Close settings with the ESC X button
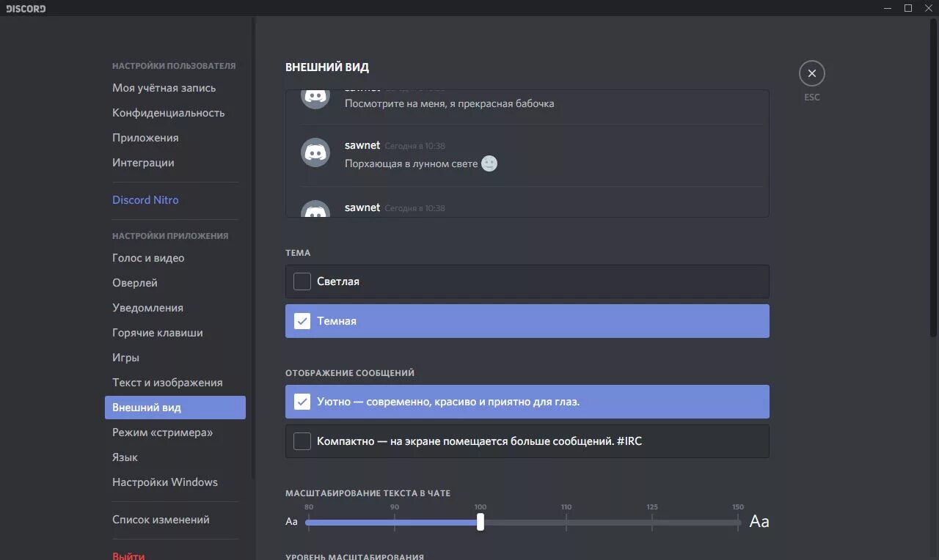 pyautogui.click(x=811, y=73)
